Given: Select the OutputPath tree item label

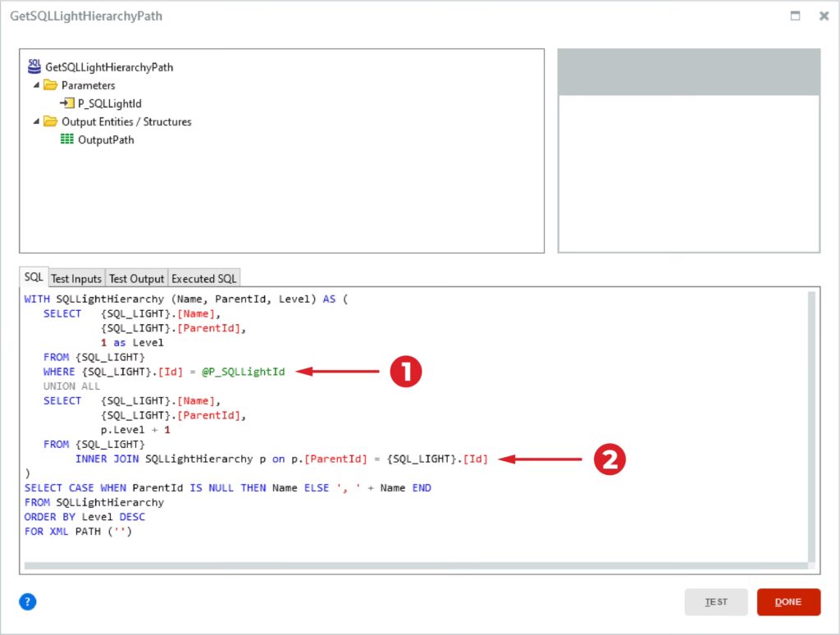Looking at the screenshot, I should (106, 140).
